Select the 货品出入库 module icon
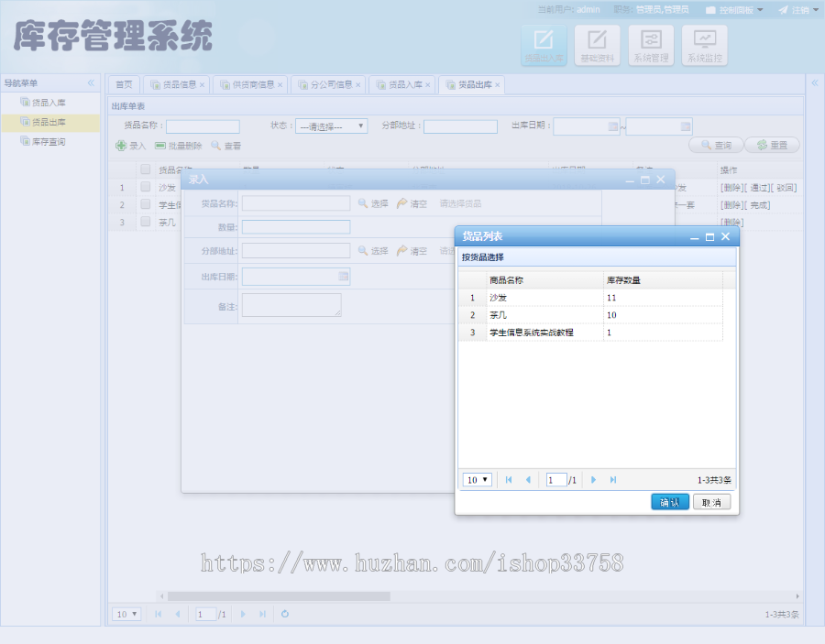The width and height of the screenshot is (825, 644). coord(544,44)
